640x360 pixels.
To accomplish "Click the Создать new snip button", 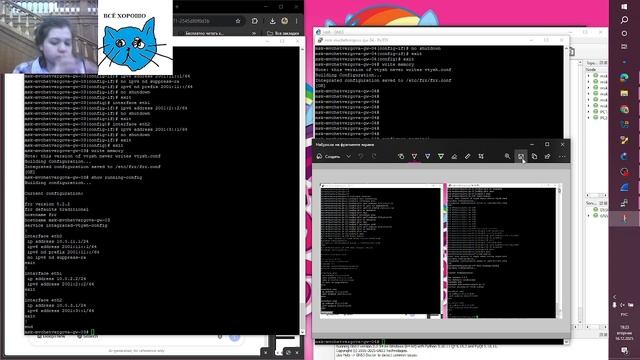I will (x=329, y=156).
